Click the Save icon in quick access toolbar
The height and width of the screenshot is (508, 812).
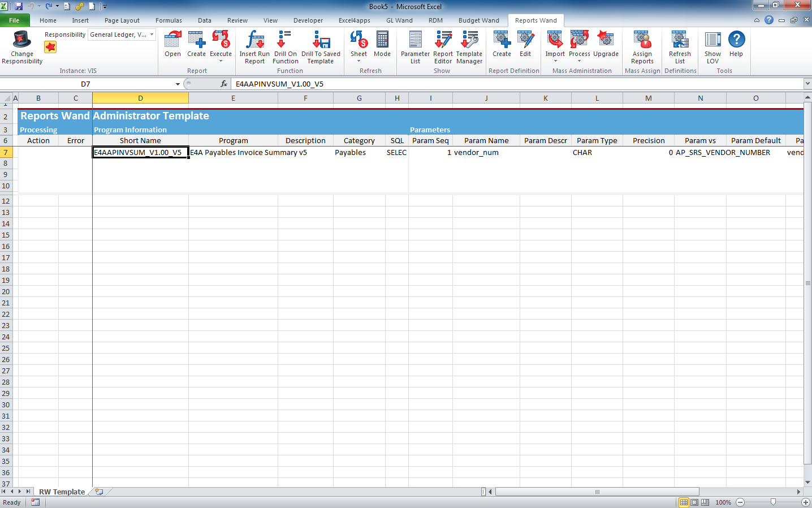tap(19, 6)
